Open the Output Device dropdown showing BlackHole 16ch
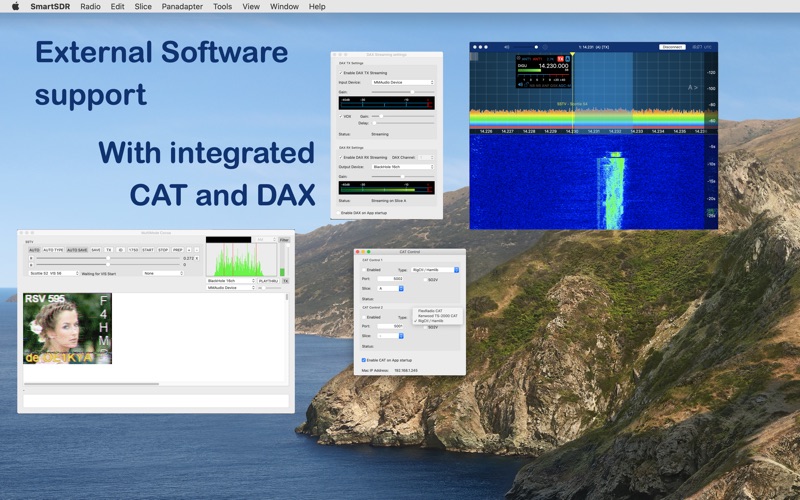This screenshot has width=800, height=500. click(x=403, y=167)
